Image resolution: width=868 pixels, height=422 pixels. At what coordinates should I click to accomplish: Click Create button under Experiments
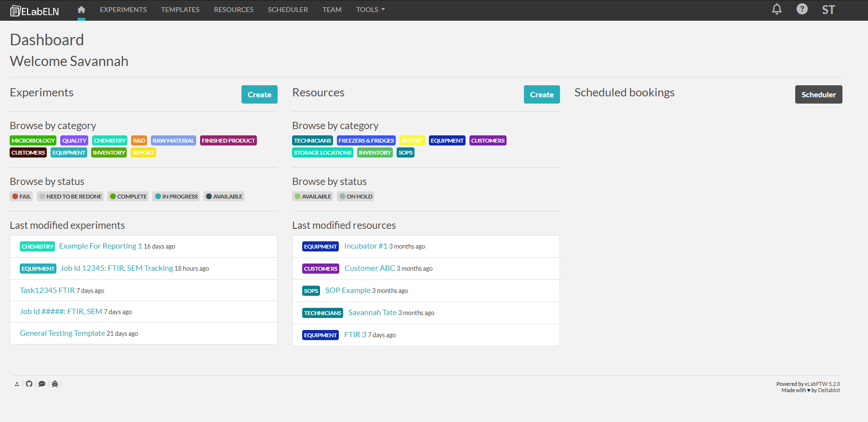click(x=259, y=94)
